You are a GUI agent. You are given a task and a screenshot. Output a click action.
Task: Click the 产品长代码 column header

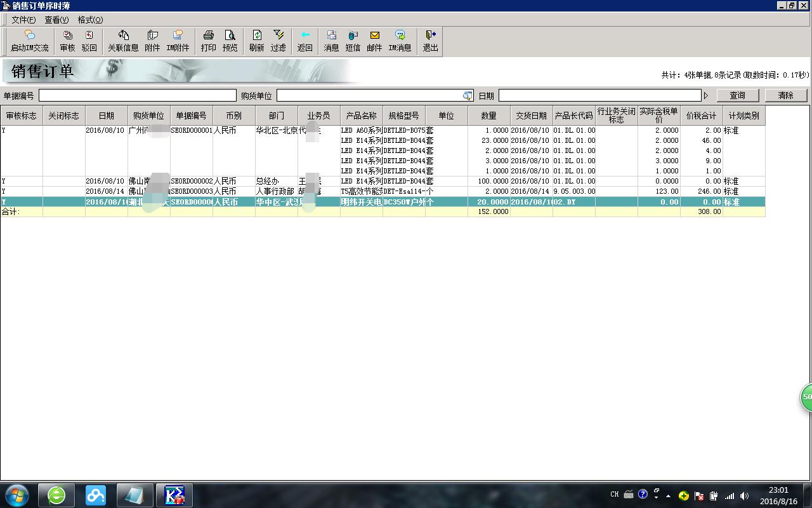(x=574, y=116)
